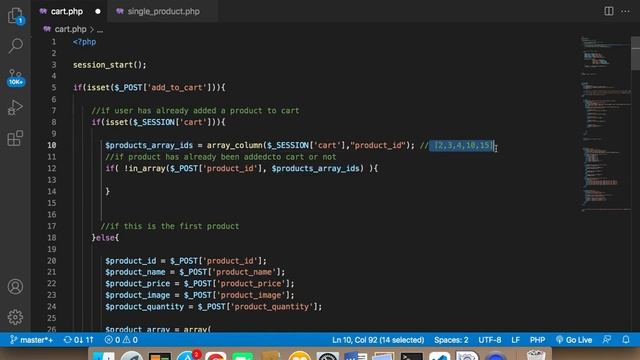640x360 pixels.
Task: Click the vertical scrollbar thumb
Action: click(x=636, y=53)
